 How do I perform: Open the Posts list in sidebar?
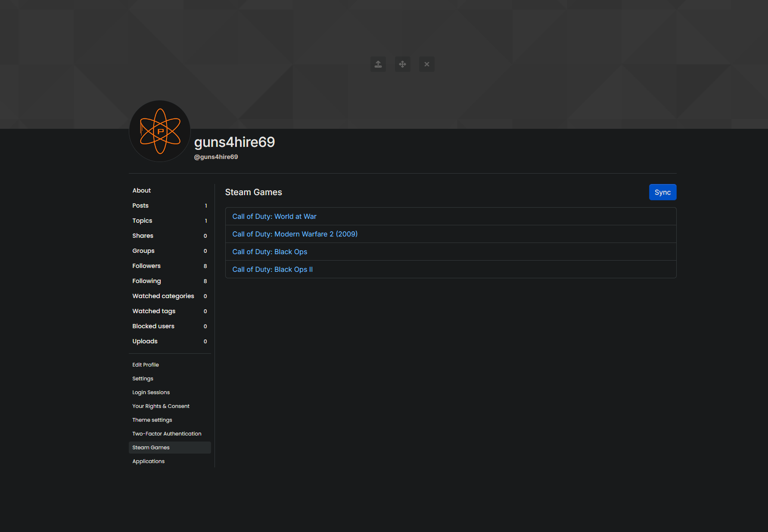coord(140,205)
